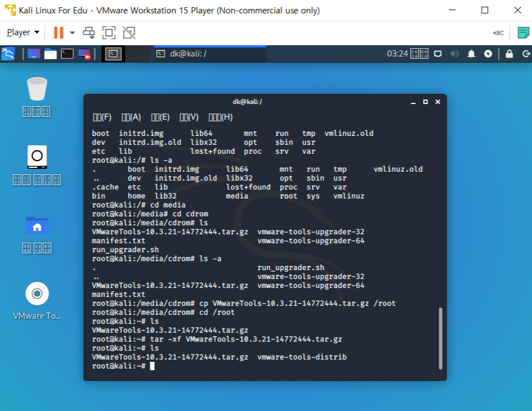532x411 pixels.
Task: Pause the virtual machine
Action: coord(59,32)
